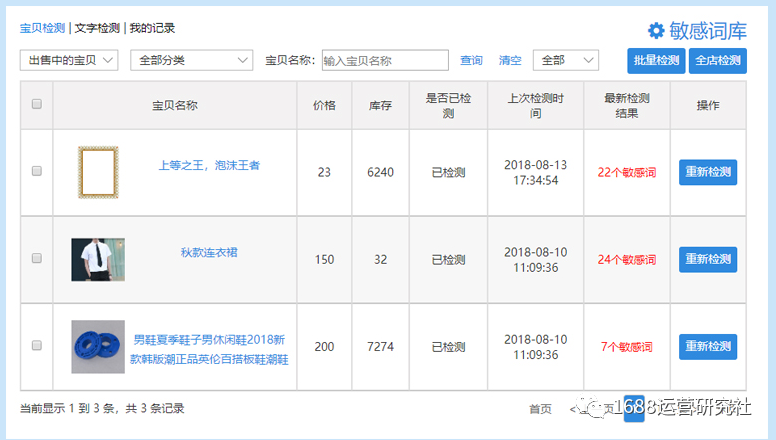Click the 22个敏感词 result text
This screenshot has height=440, width=776.
click(627, 172)
